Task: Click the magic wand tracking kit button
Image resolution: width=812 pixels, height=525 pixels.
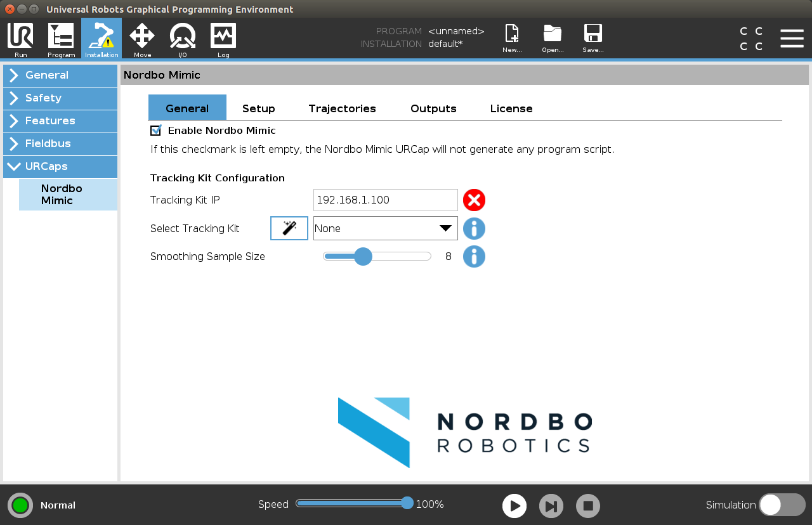Action: 289,228
